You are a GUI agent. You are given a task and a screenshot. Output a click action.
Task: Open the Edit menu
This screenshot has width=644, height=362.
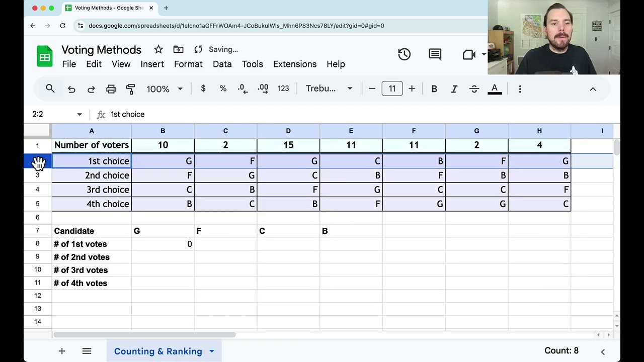pyautogui.click(x=94, y=64)
